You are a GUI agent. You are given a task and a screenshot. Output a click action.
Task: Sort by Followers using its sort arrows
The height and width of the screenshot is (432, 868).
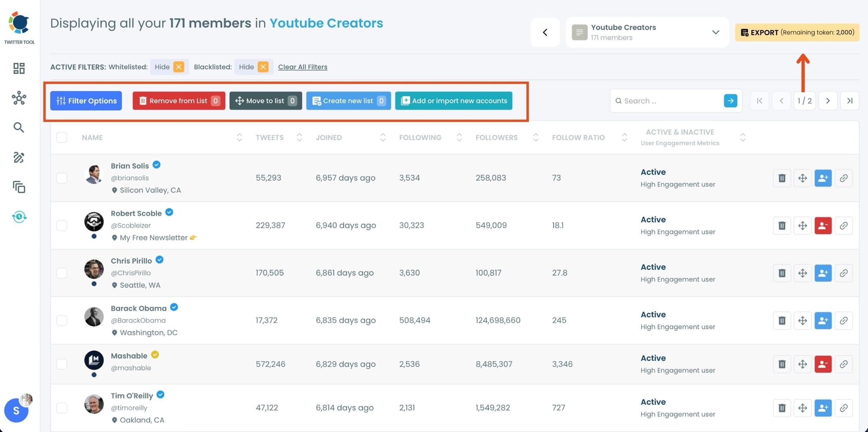(536, 137)
